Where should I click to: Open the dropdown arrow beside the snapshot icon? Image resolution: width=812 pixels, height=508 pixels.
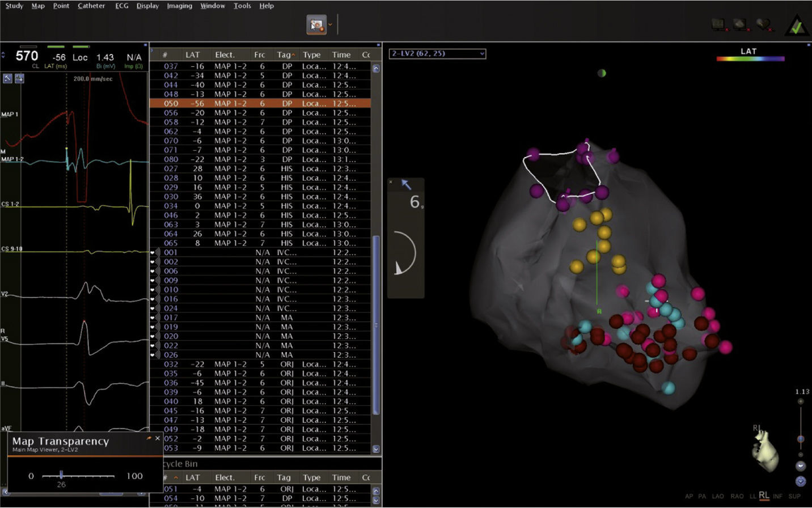[x=330, y=25]
